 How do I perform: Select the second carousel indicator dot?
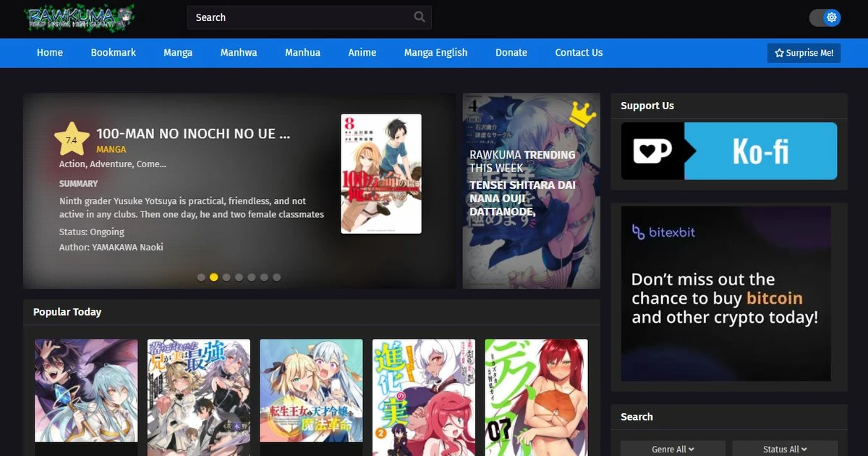[213, 276]
